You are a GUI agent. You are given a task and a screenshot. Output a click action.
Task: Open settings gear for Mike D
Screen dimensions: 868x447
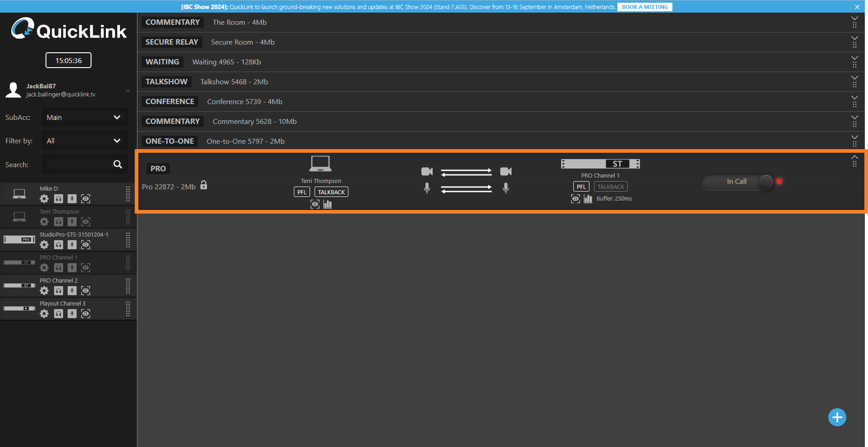click(44, 199)
